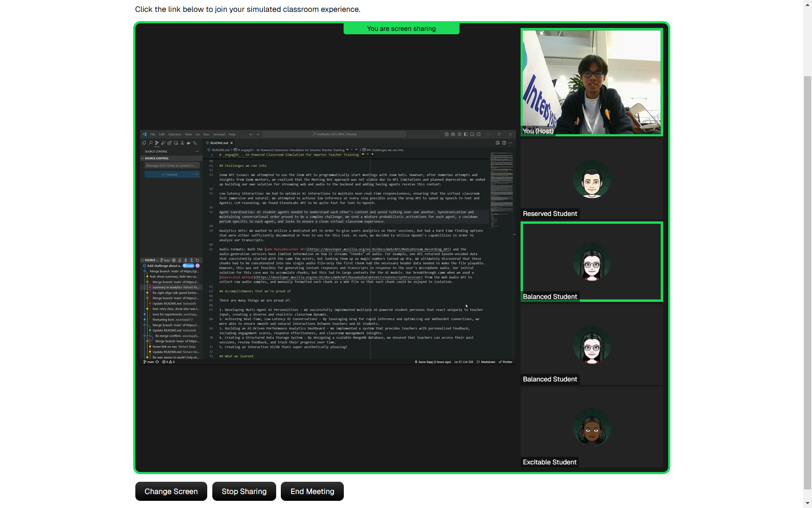Click the Stop Sharing button
This screenshot has width=812, height=508.
click(x=244, y=491)
